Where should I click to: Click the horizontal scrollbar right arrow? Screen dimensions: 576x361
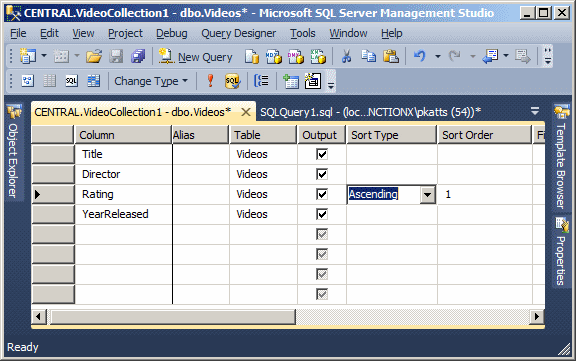click(x=537, y=316)
